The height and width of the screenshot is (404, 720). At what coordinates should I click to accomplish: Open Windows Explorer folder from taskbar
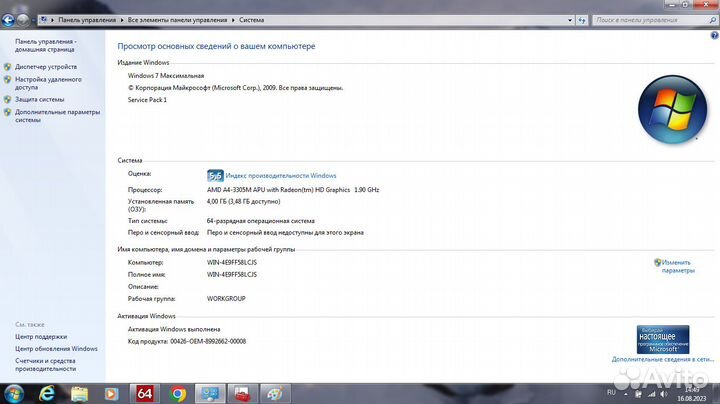coord(79,394)
